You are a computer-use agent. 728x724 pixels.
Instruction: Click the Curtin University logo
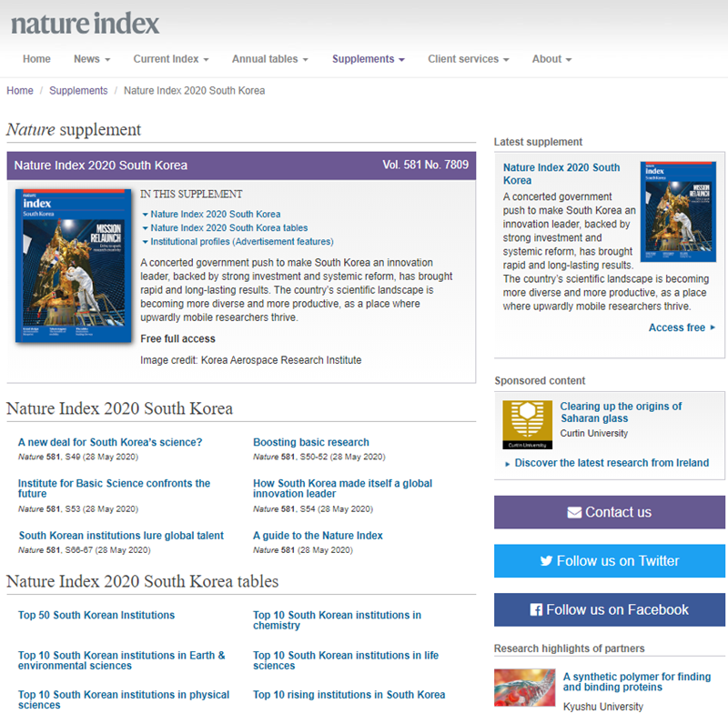tap(528, 425)
